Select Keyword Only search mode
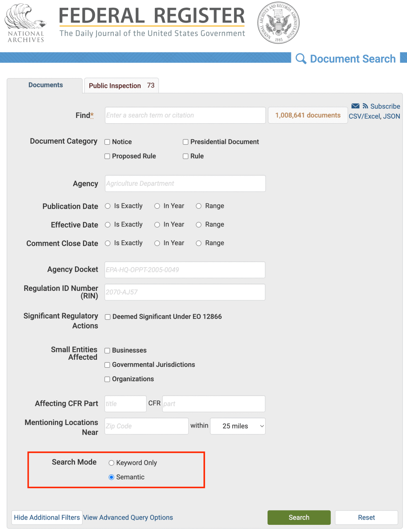 click(x=112, y=463)
